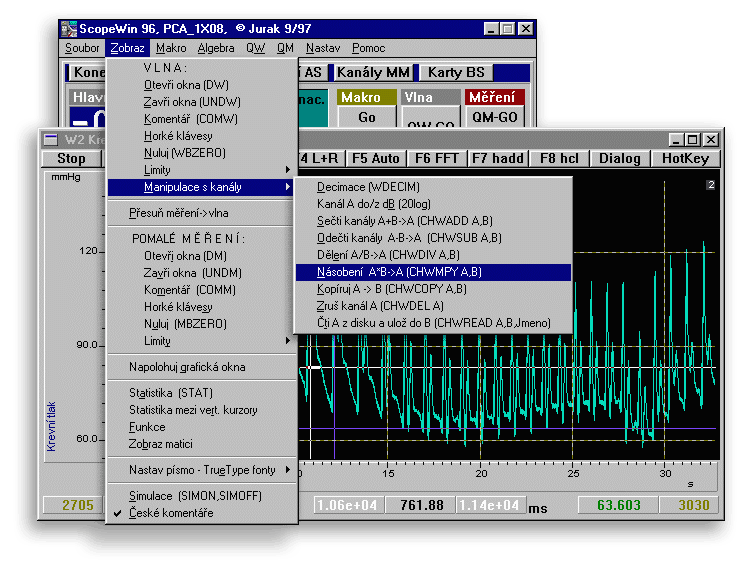Open the QW menu

point(255,48)
